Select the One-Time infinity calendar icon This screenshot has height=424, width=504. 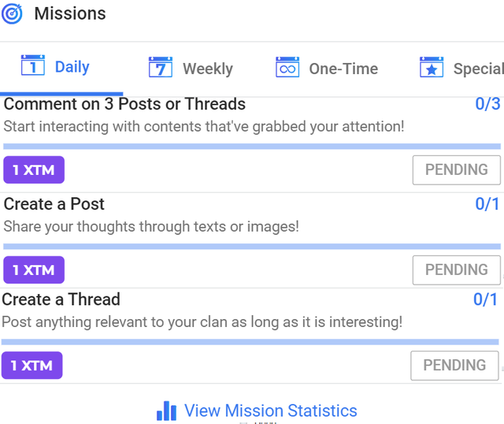click(x=287, y=67)
